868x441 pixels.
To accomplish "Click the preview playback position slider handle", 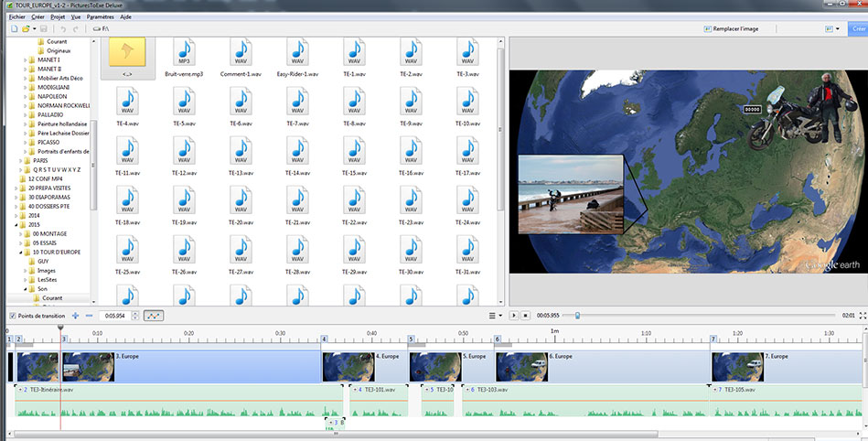I will 577,316.
